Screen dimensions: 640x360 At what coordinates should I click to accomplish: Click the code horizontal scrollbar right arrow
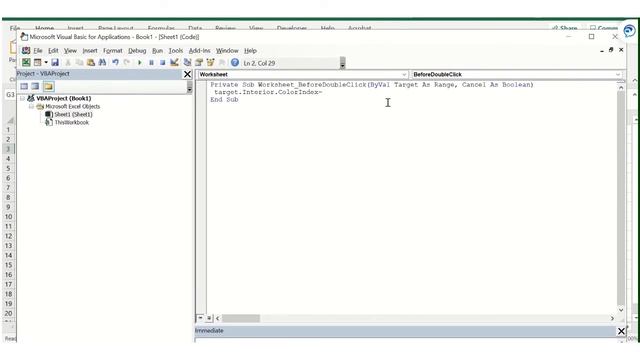(x=612, y=318)
